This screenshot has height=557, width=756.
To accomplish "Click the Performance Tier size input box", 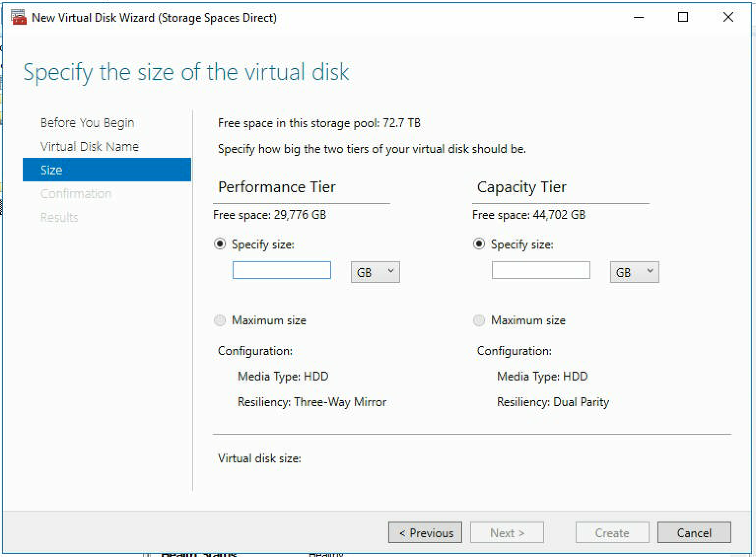I will coord(281,270).
